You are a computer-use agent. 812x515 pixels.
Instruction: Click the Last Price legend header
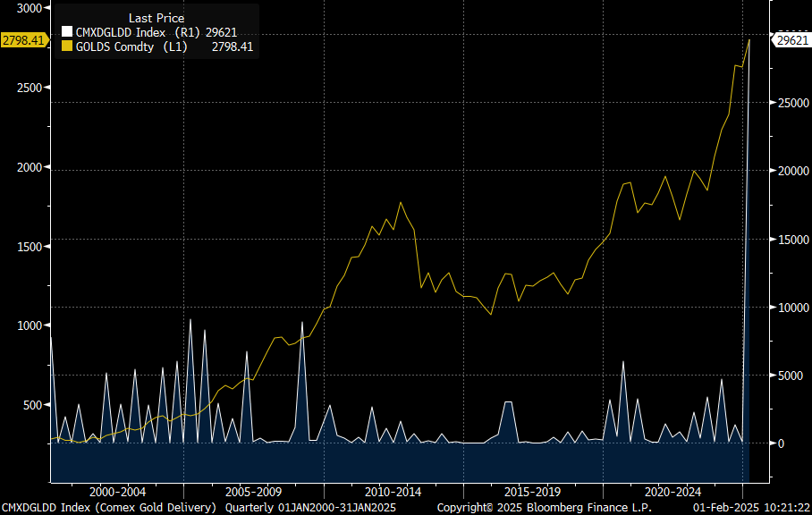click(x=158, y=18)
